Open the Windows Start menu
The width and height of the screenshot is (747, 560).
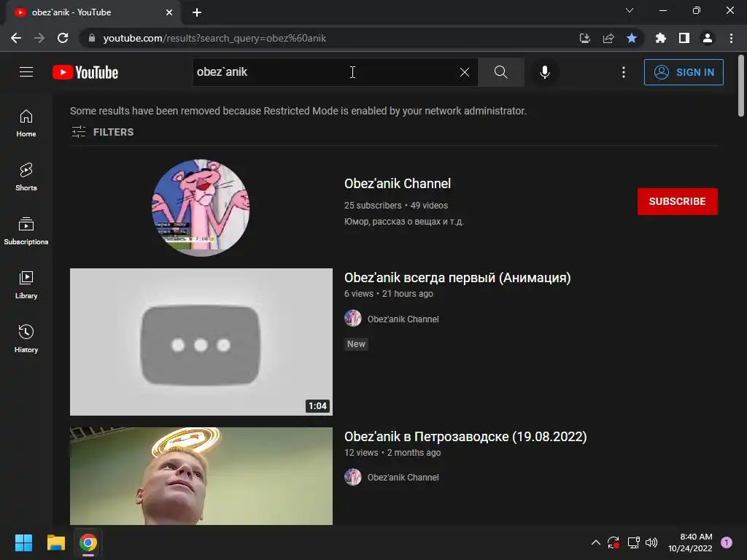(23, 542)
